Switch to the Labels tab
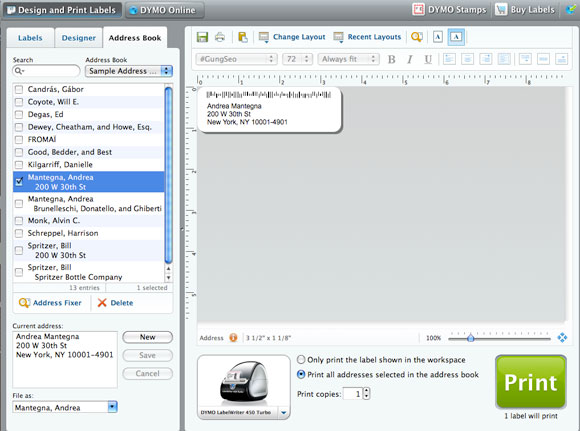This screenshot has height=431, width=580. [x=30, y=38]
